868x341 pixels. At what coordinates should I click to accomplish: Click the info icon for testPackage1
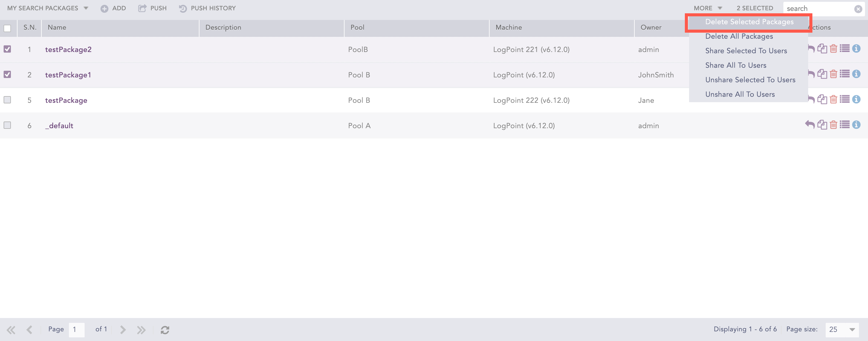[856, 74]
